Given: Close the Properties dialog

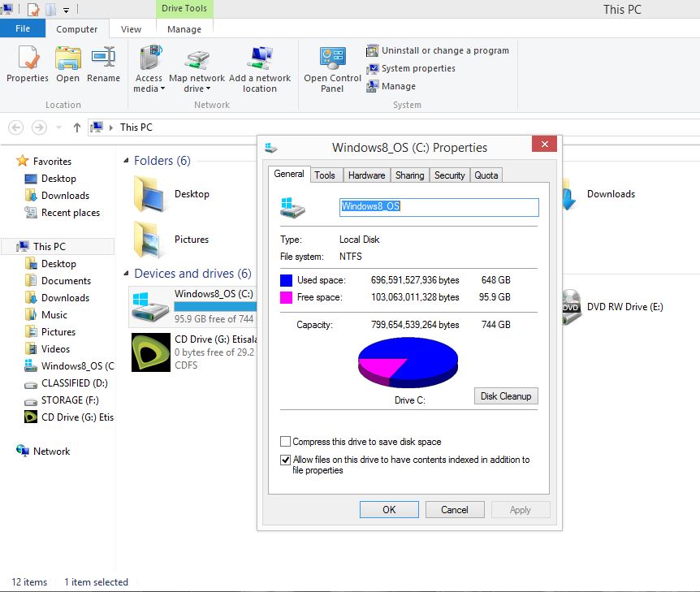Looking at the screenshot, I should [x=544, y=145].
